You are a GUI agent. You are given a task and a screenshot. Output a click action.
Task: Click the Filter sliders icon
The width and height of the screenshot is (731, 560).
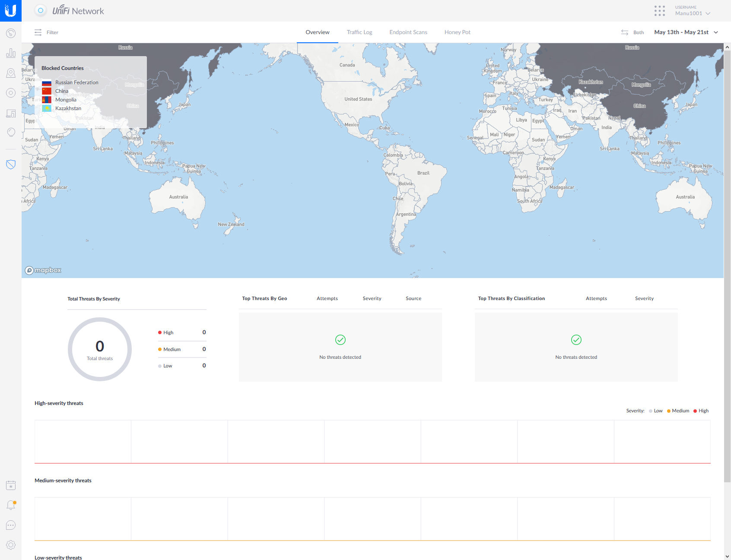click(38, 32)
